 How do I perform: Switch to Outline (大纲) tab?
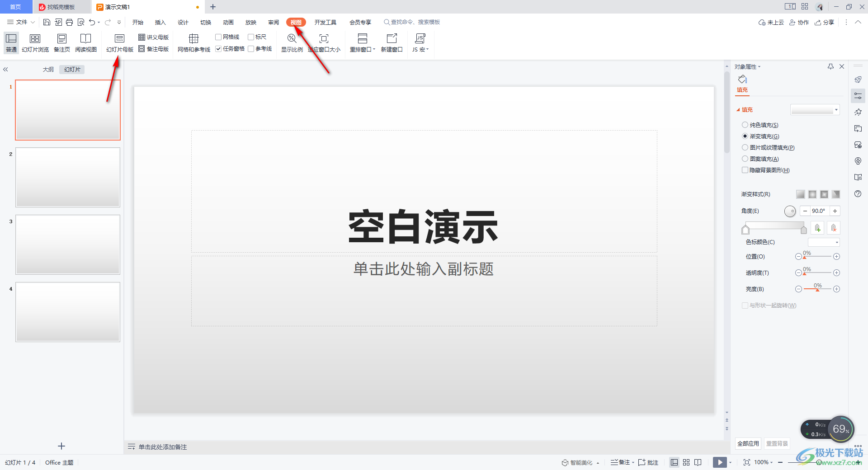(x=48, y=70)
